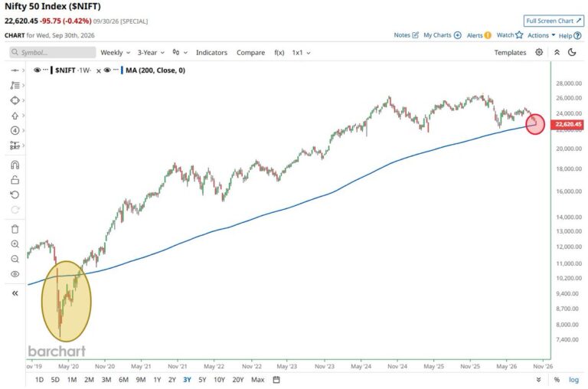This screenshot has width=588, height=389.
Task: Click the redo arrow icon
Action: pyautogui.click(x=15, y=210)
